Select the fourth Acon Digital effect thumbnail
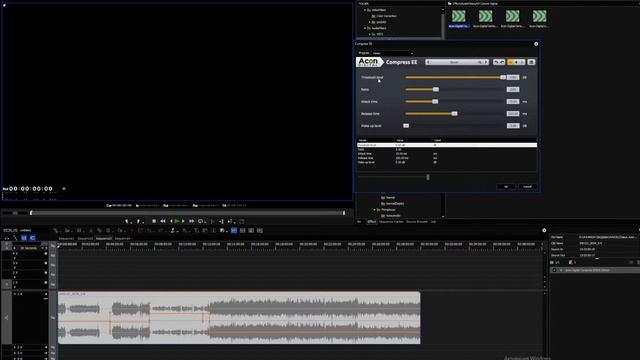The height and width of the screenshot is (360, 640). click(539, 16)
